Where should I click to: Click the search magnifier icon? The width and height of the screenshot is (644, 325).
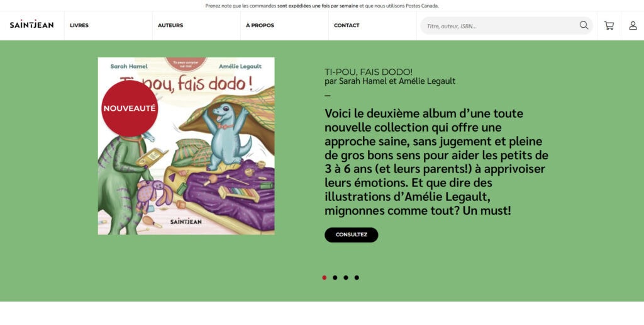584,25
